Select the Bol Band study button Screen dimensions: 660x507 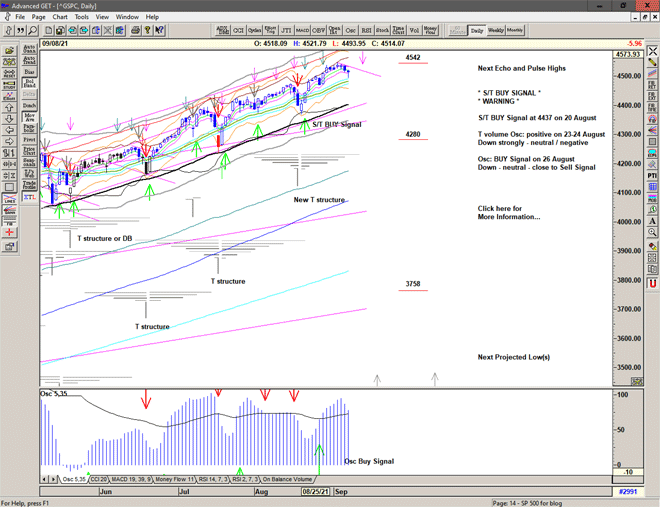pos(29,85)
